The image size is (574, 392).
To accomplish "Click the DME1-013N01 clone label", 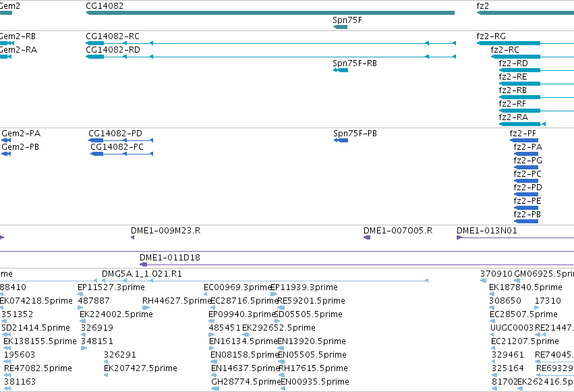I will [486, 231].
